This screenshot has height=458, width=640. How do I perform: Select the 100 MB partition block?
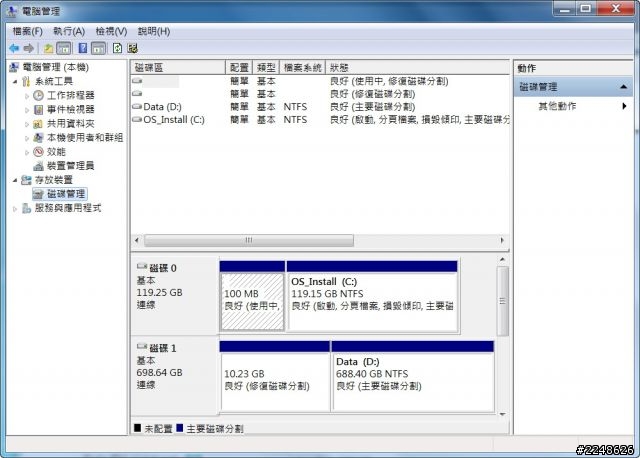[x=252, y=301]
